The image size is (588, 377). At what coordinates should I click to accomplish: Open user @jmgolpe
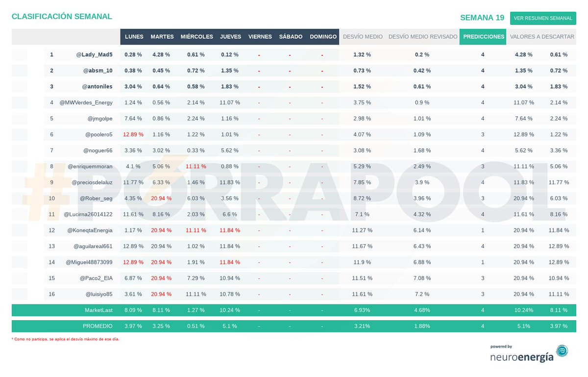coord(100,119)
